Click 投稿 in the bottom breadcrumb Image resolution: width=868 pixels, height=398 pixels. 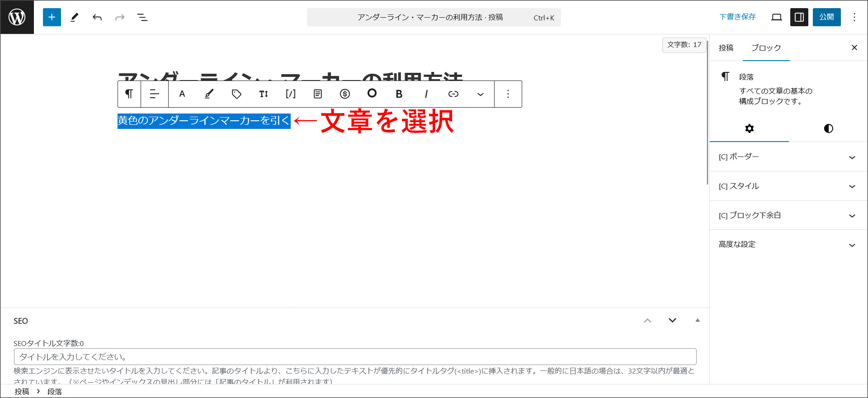tap(22, 392)
